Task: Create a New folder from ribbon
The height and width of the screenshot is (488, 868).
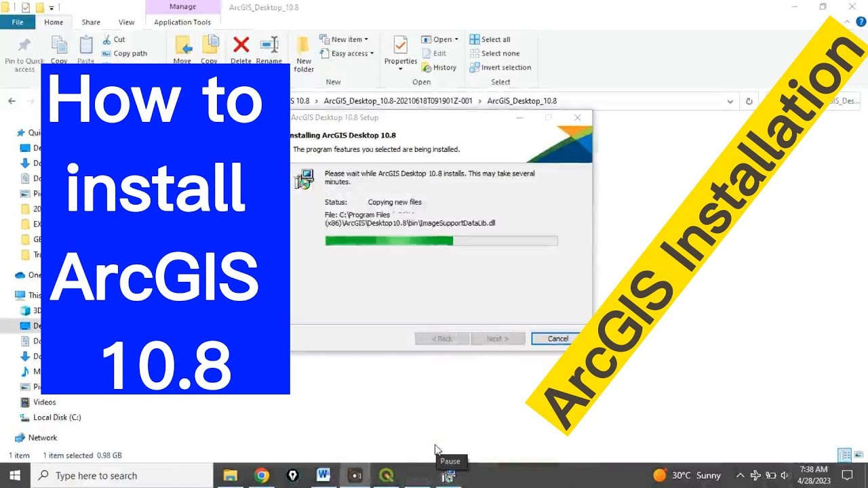Action: tap(304, 54)
